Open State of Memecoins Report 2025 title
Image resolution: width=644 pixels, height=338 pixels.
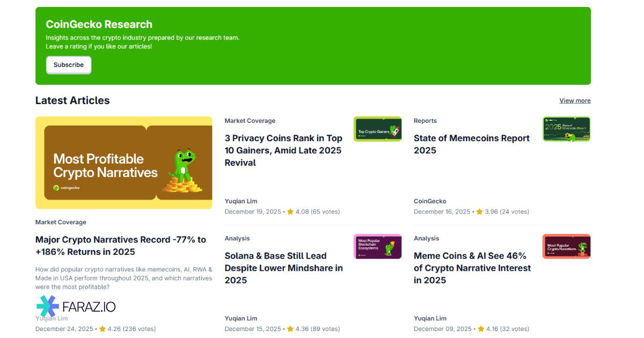[x=471, y=144]
